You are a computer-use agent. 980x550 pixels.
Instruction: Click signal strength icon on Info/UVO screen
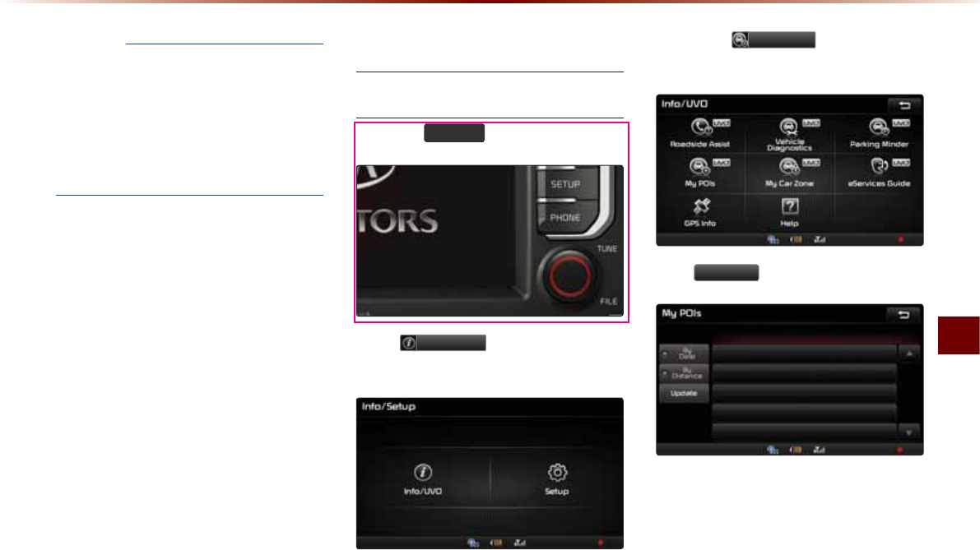(x=820, y=240)
